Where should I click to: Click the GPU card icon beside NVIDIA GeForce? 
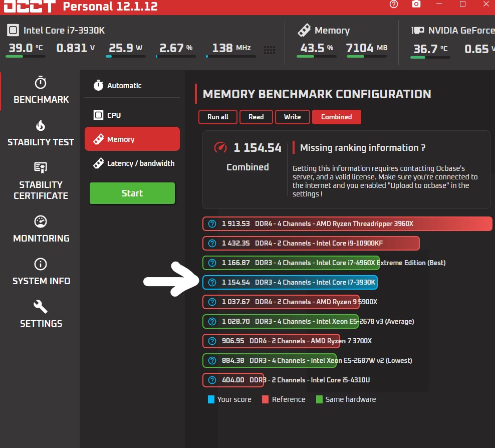pos(418,30)
